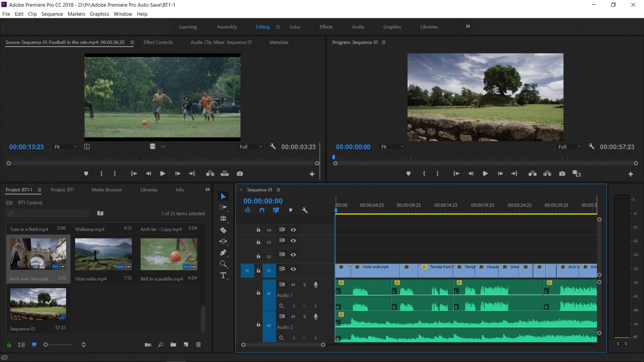Click the Project panel vertical scrollbar
The image size is (644, 362).
203,318
